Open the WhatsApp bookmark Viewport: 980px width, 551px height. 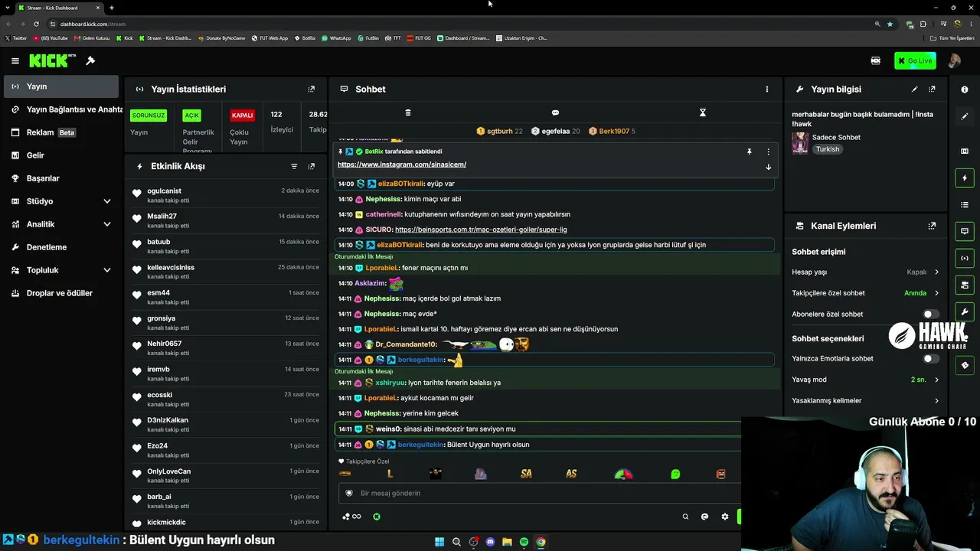click(x=336, y=37)
